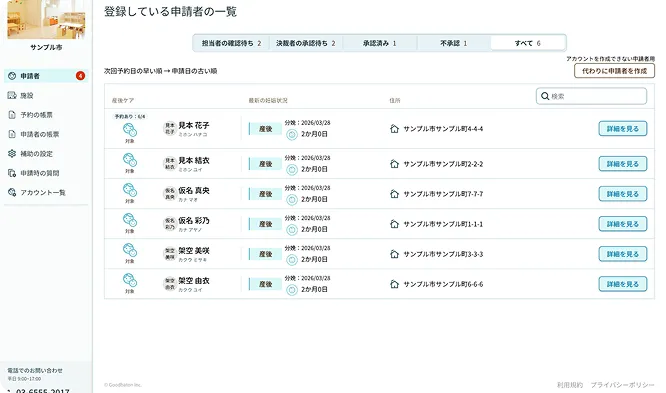The image size is (666, 393).
Task: Switch to 承認済み tab
Action: (x=380, y=43)
